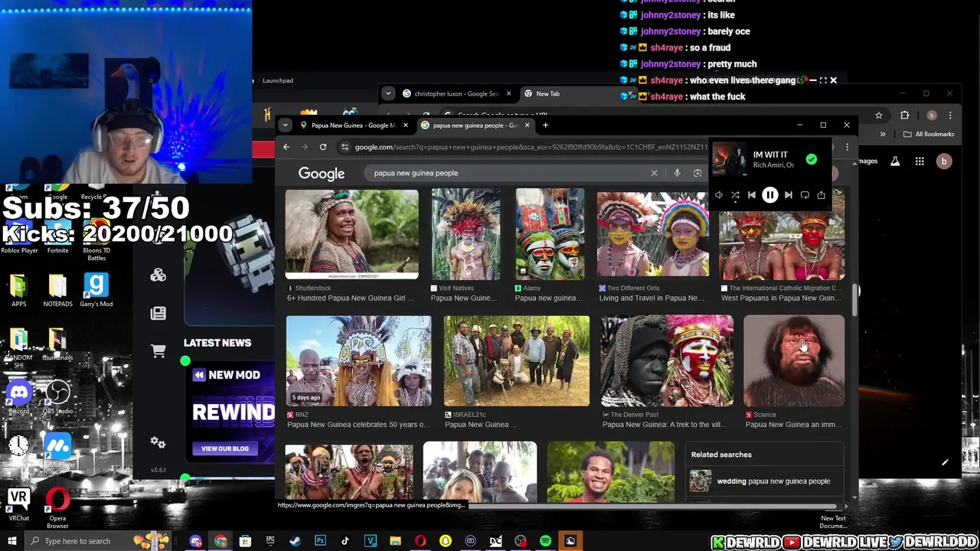The image size is (980, 551).
Task: Pause the IM WIT IT song playback
Action: [x=769, y=195]
